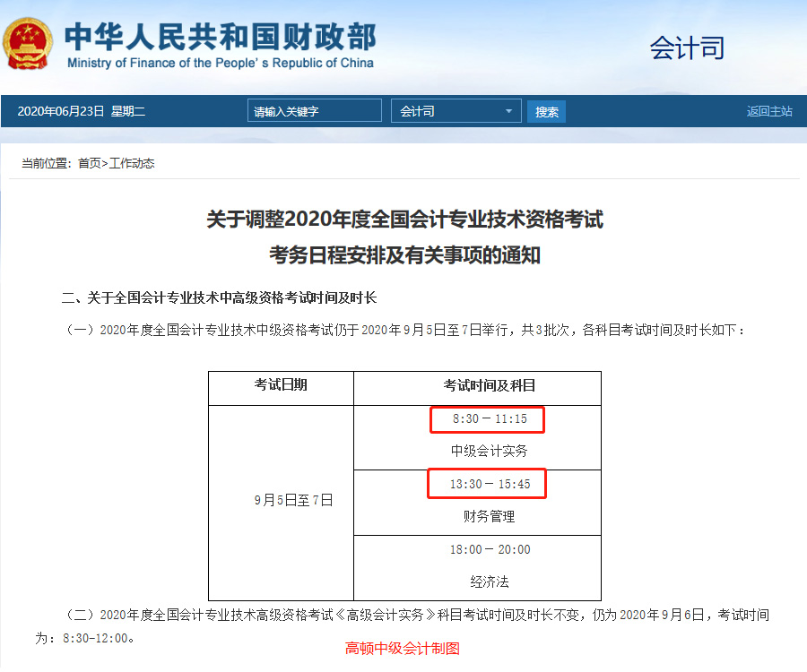The height and width of the screenshot is (672, 807).
Task: Click the 8:30－11:15 time cell
Action: point(490,419)
